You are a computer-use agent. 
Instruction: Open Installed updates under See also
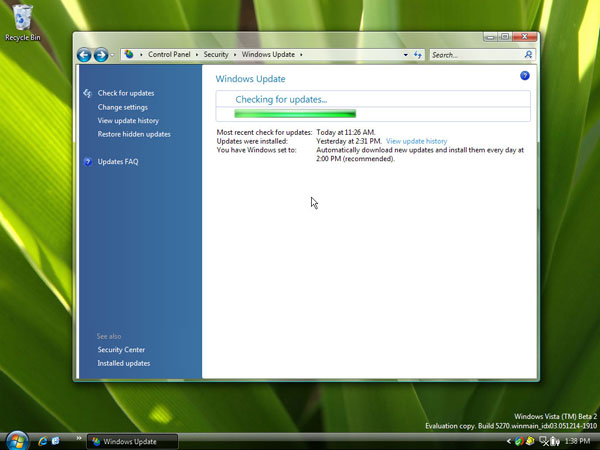click(124, 363)
